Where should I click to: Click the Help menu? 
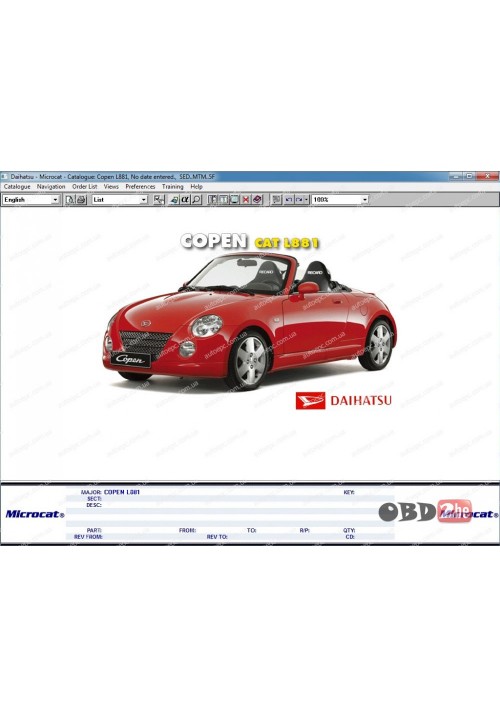pos(197,187)
